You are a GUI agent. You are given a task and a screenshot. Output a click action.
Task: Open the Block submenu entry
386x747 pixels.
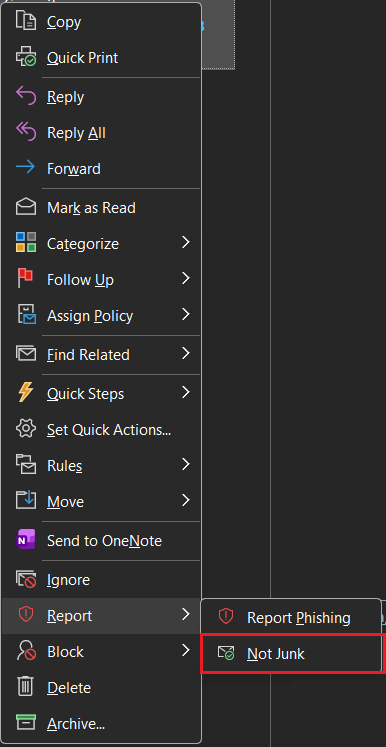tap(101, 651)
